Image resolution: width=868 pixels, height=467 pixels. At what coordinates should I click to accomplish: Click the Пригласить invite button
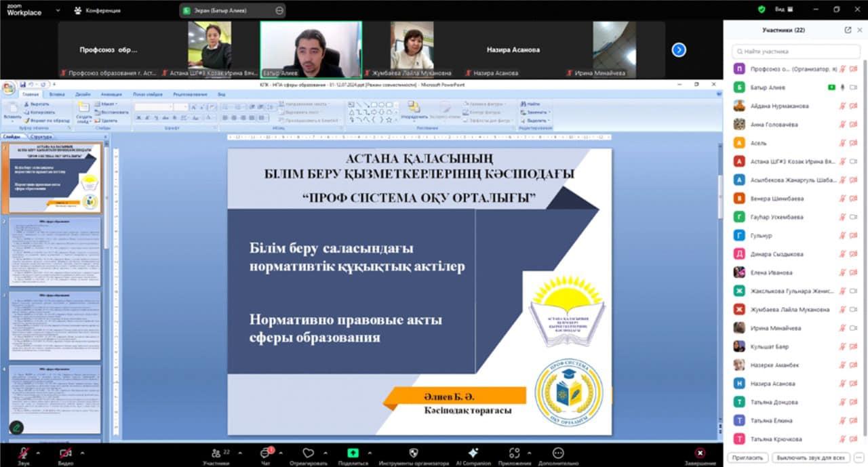(749, 458)
